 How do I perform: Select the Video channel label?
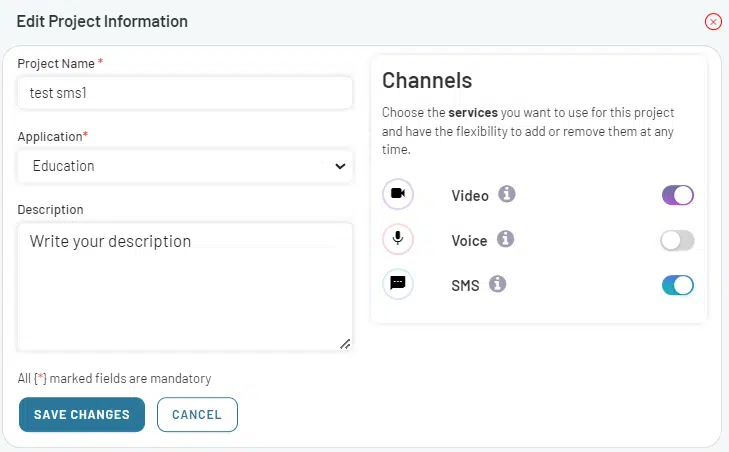click(x=470, y=196)
